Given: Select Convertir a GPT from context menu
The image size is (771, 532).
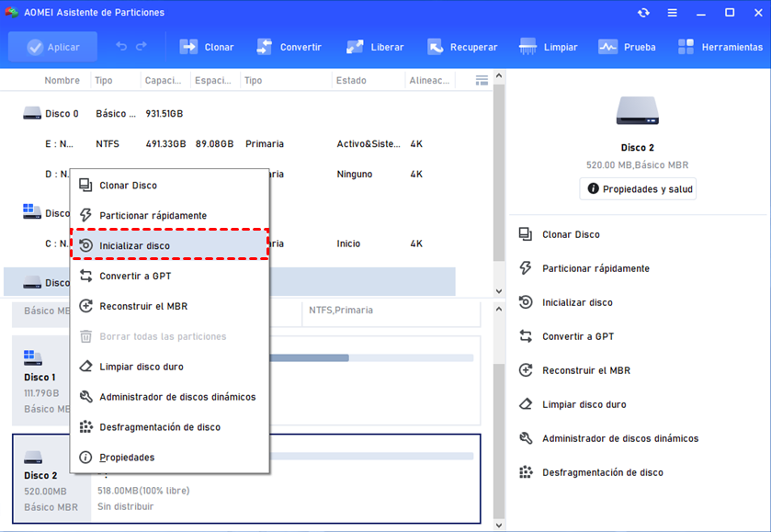Looking at the screenshot, I should [x=135, y=276].
